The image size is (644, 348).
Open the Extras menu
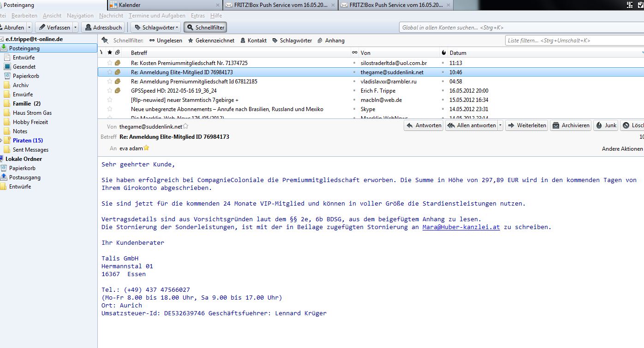coord(197,16)
